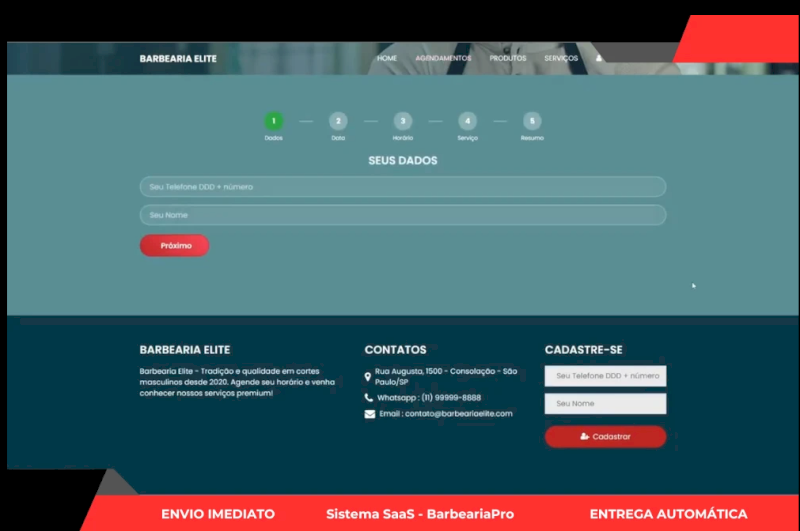Image resolution: width=800 pixels, height=531 pixels.
Task: Select step 1 Dados circle
Action: click(x=273, y=121)
